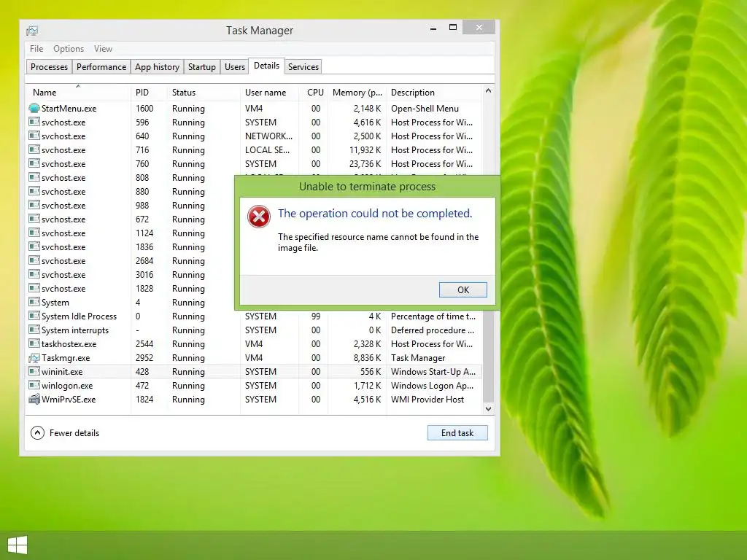This screenshot has width=747, height=560.
Task: Switch to the Services tab
Action: 303,66
